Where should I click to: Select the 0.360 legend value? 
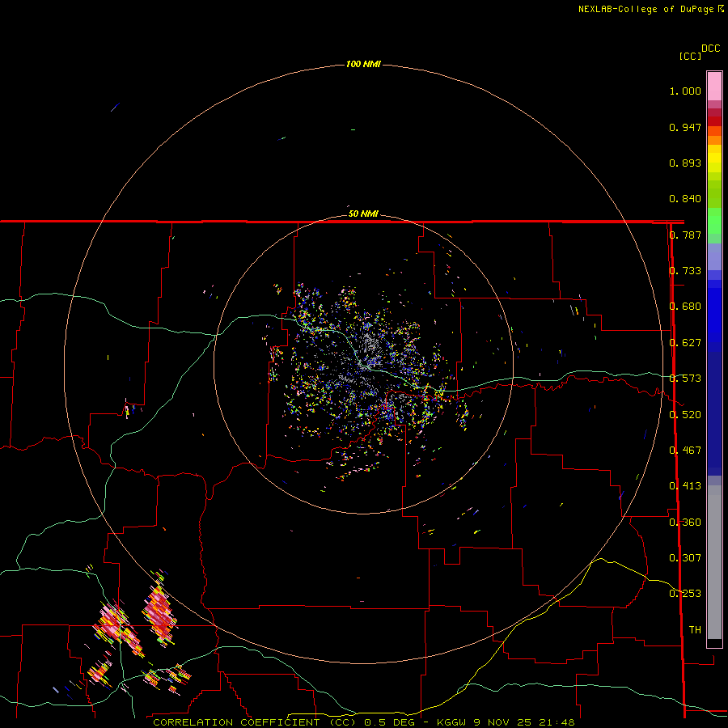[685, 523]
